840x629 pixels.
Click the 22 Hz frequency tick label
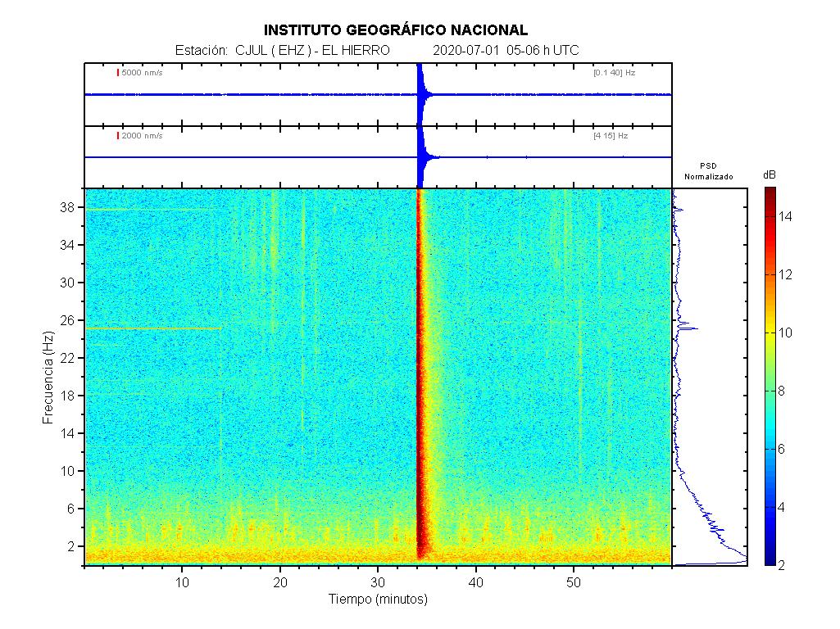[x=67, y=358]
